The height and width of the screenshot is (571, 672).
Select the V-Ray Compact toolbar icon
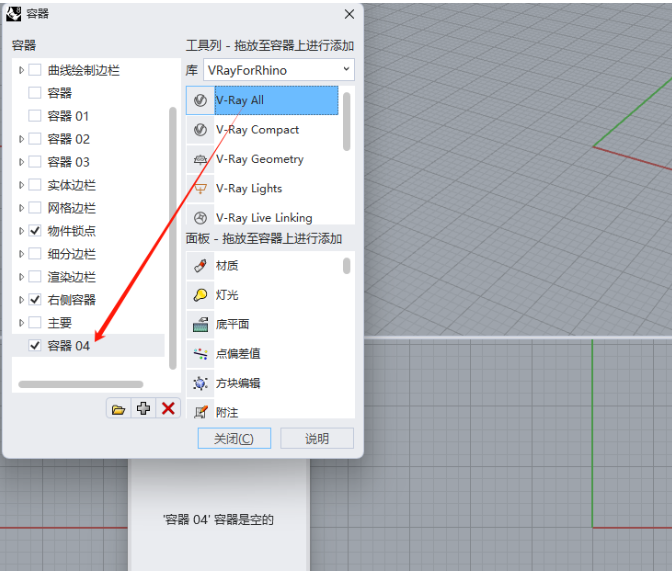click(200, 130)
